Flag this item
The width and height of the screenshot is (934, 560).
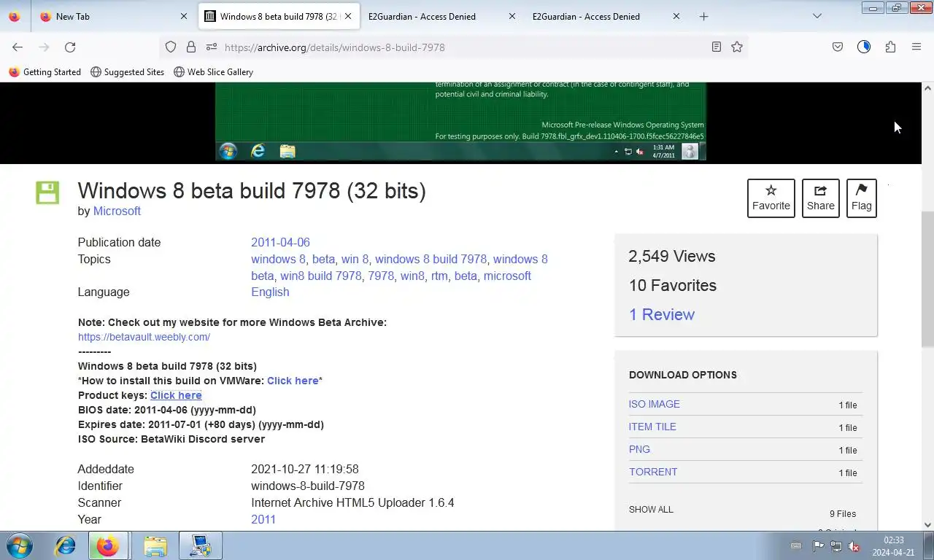[862, 198]
